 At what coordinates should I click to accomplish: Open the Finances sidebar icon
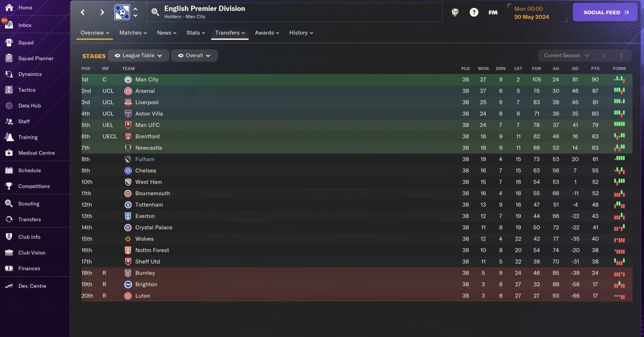tap(9, 269)
